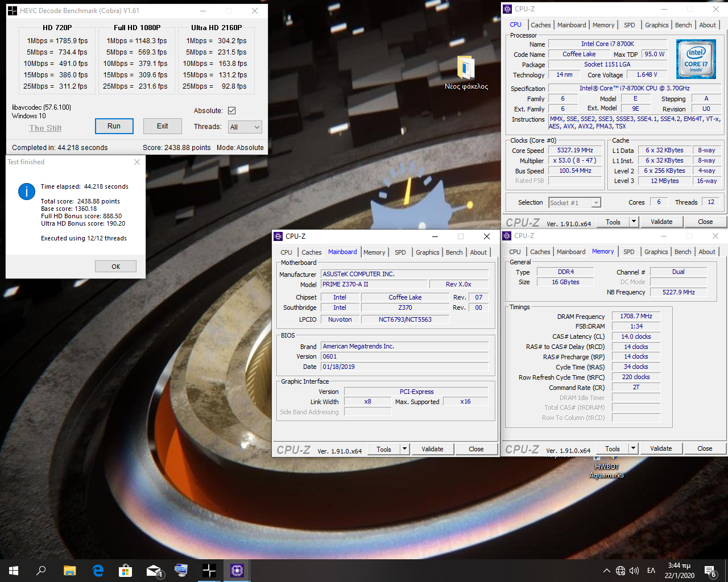This screenshot has width=728, height=582.
Task: Open Bench tab in CPU window
Action: 684,25
